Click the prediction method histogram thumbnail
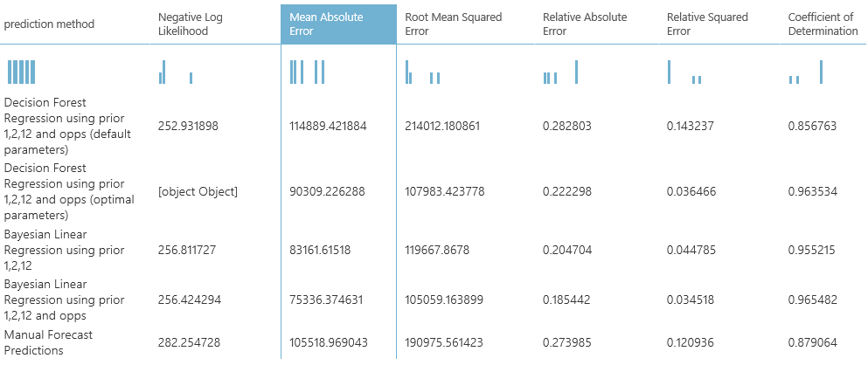The width and height of the screenshot is (868, 365). (x=22, y=72)
